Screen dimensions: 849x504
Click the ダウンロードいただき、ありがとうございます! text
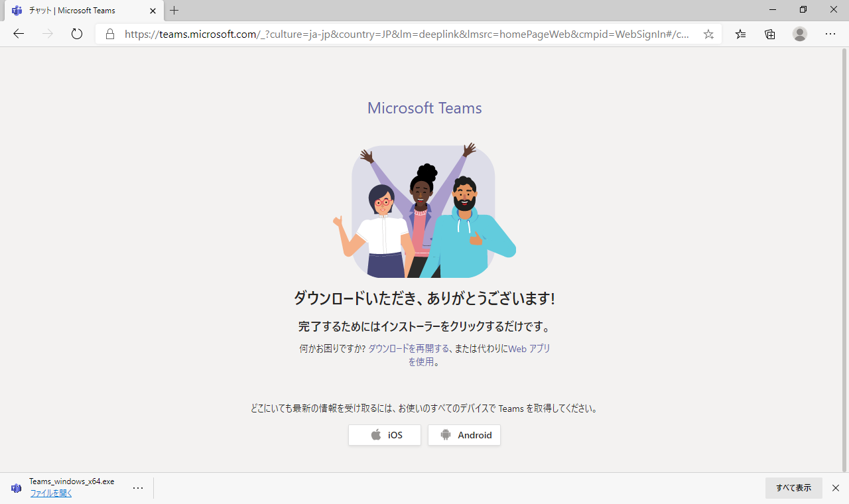pyautogui.click(x=424, y=298)
